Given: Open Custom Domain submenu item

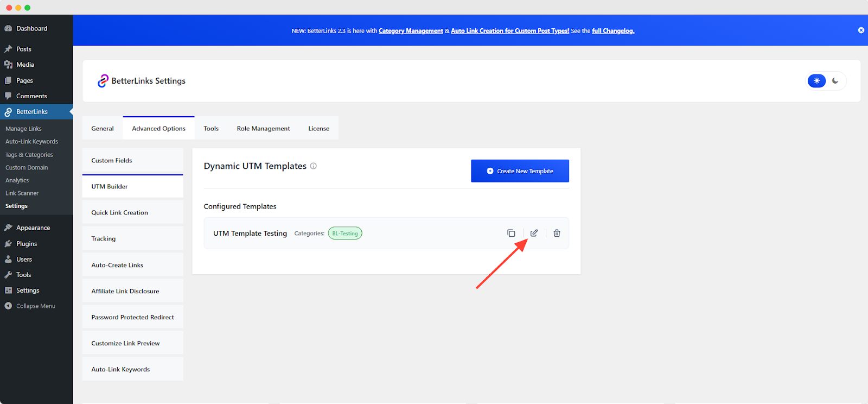Looking at the screenshot, I should [x=27, y=168].
